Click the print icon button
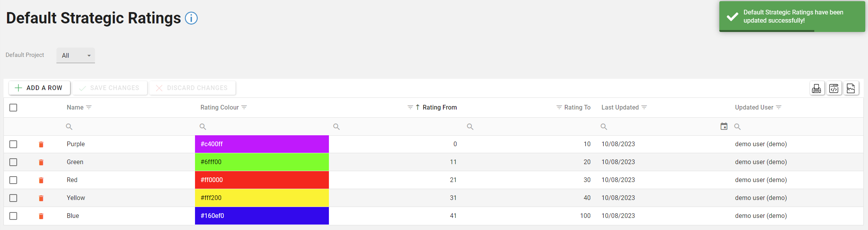Image resolution: width=868 pixels, height=230 pixels. coord(817,88)
